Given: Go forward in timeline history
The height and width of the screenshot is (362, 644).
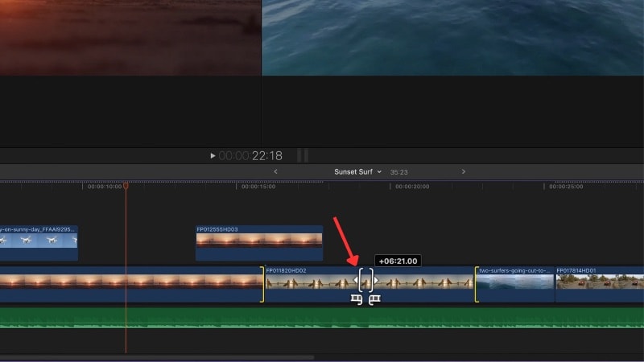Looking at the screenshot, I should click(x=464, y=171).
